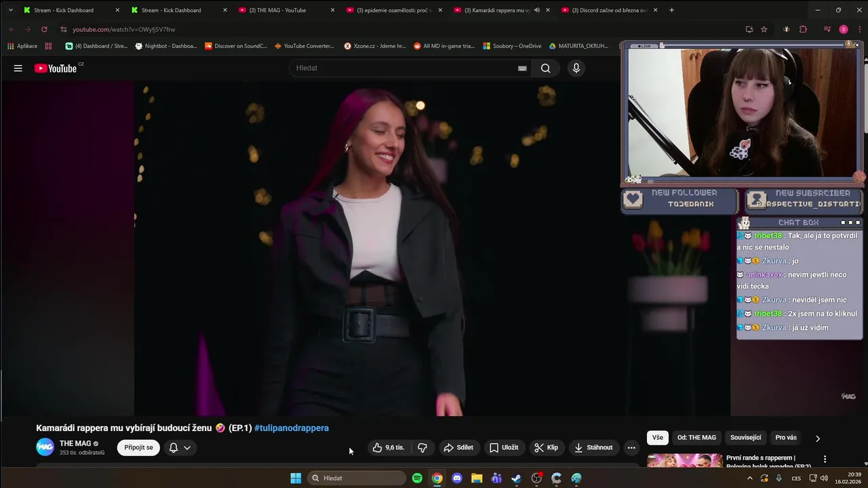868x488 pixels.
Task: Save the video with Uložit
Action: [504, 447]
